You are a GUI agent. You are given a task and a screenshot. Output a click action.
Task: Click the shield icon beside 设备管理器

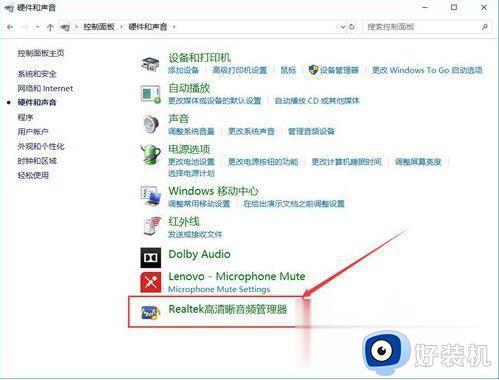[313, 70]
